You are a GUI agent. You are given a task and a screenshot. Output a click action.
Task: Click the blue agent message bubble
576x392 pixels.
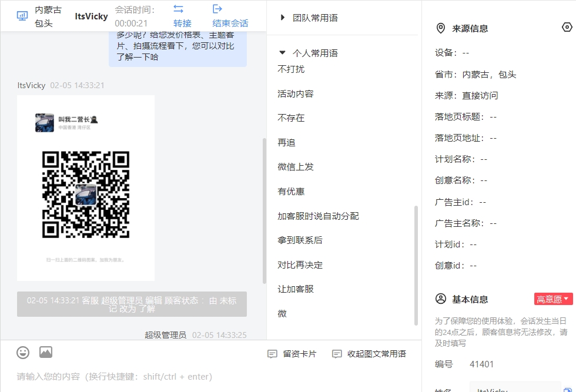tap(178, 49)
